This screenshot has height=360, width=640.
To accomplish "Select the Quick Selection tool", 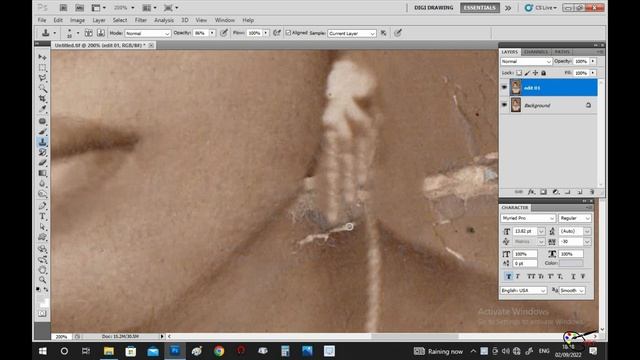I will [x=42, y=88].
